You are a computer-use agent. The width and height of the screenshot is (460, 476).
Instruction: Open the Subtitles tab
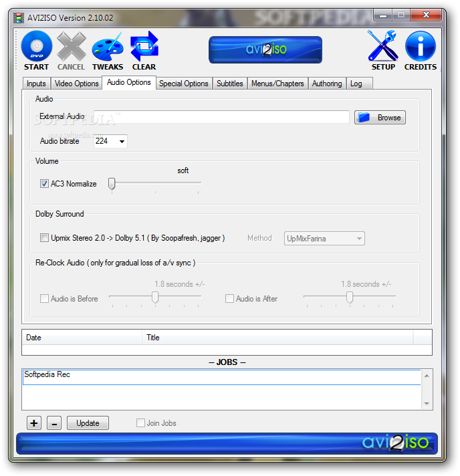(230, 84)
